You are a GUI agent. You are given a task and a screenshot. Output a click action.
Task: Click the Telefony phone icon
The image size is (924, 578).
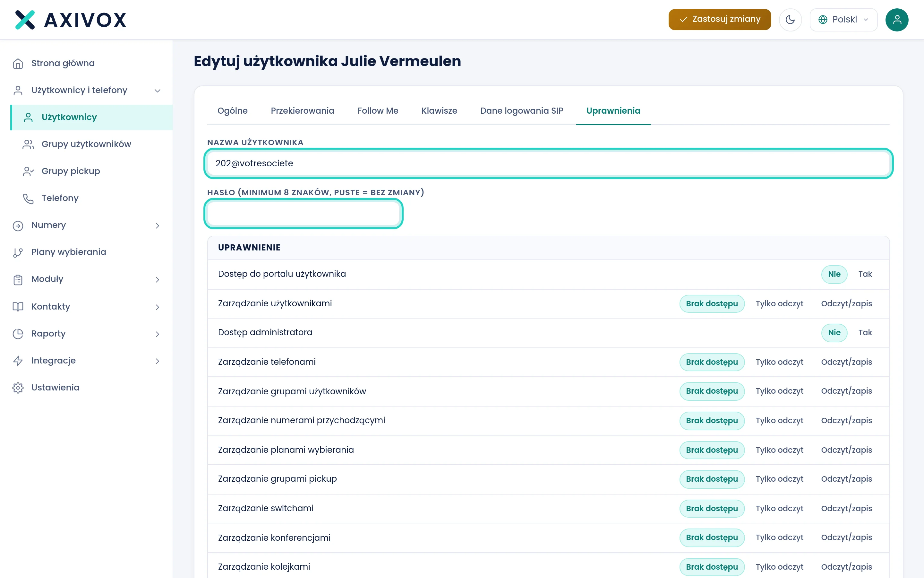pos(28,198)
